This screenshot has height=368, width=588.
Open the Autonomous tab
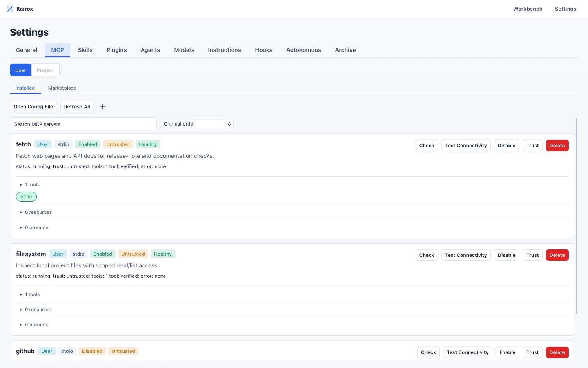[x=303, y=50]
